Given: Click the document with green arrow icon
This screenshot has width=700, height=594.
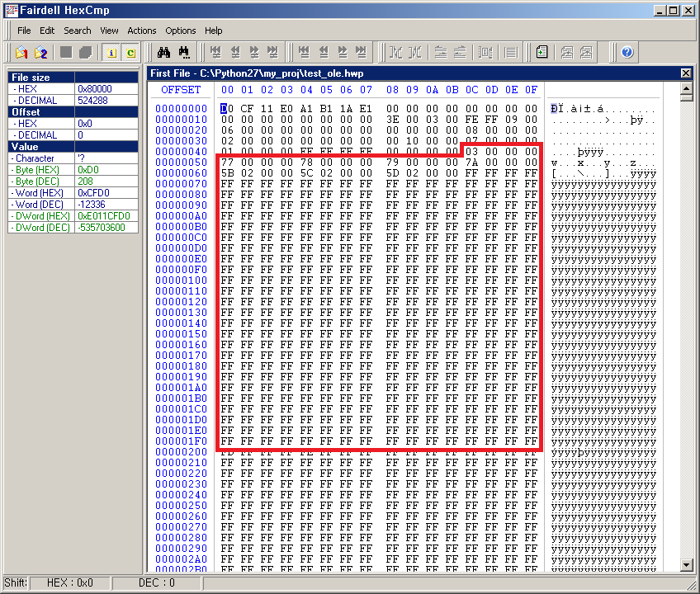Looking at the screenshot, I should point(542,53).
